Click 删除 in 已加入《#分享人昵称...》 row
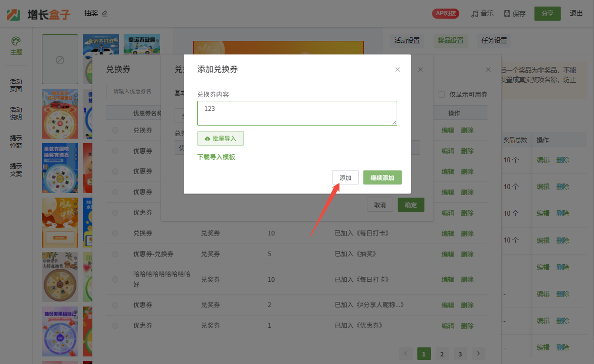Viewport: 594px width, 364px height. [467, 305]
